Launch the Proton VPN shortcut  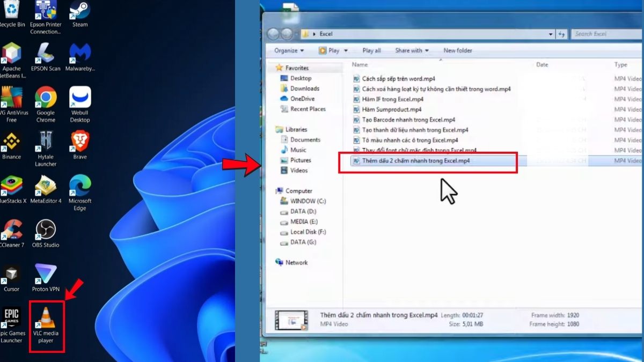(46, 277)
